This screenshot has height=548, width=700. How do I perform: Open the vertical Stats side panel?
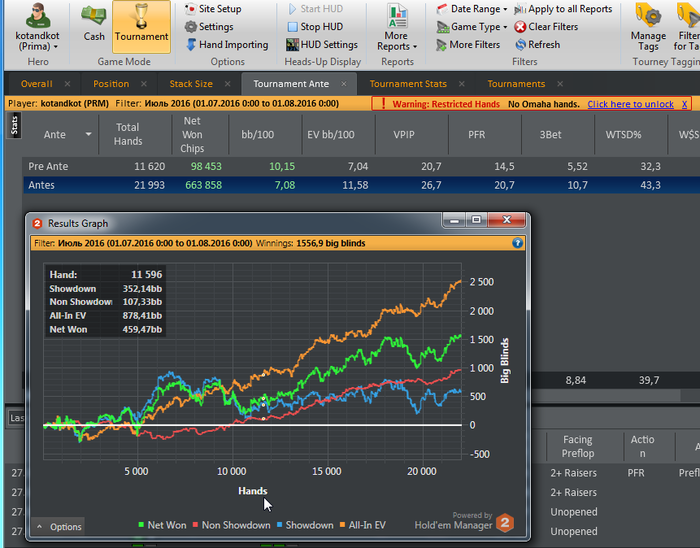click(14, 125)
